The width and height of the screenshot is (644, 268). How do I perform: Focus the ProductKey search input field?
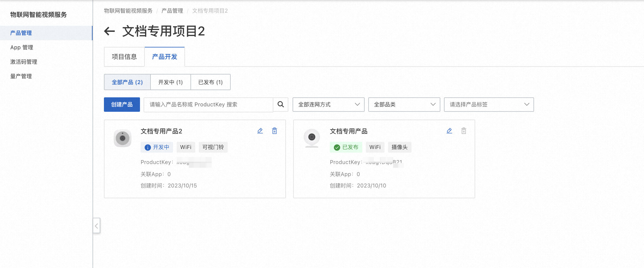[208, 104]
